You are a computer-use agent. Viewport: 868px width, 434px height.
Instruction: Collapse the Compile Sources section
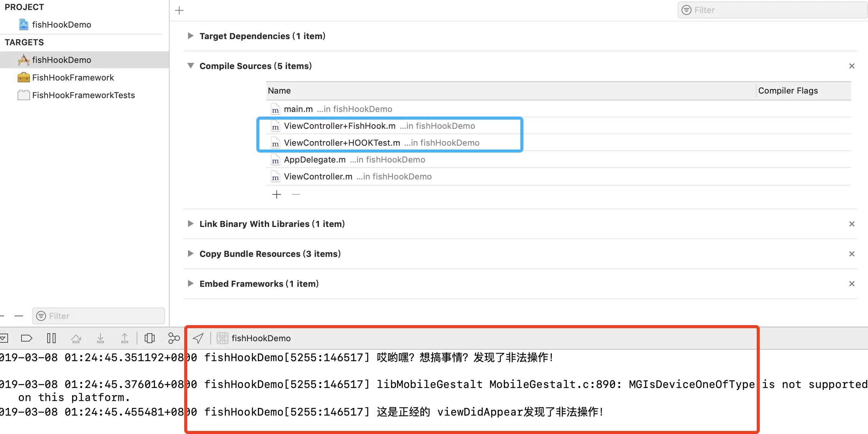pos(190,66)
